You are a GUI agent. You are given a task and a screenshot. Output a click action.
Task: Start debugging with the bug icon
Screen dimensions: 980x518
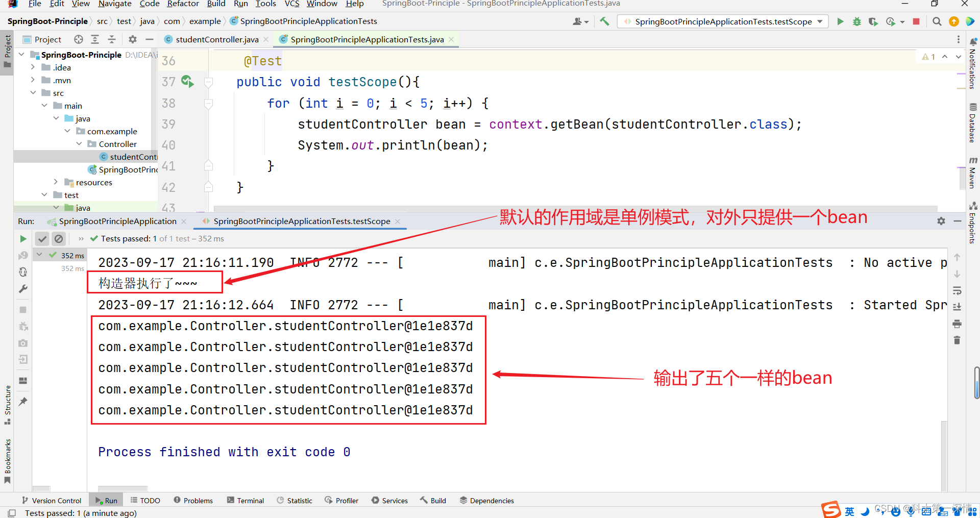(857, 21)
